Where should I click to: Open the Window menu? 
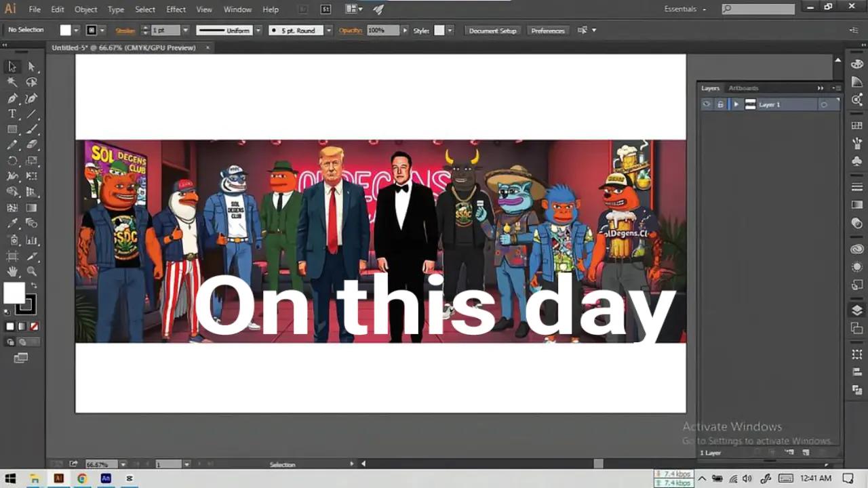237,9
